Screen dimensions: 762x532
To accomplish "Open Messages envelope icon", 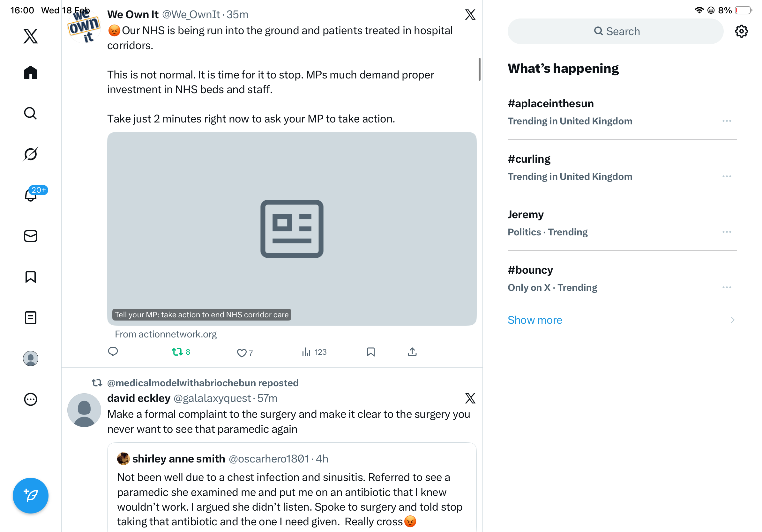I will (x=31, y=236).
